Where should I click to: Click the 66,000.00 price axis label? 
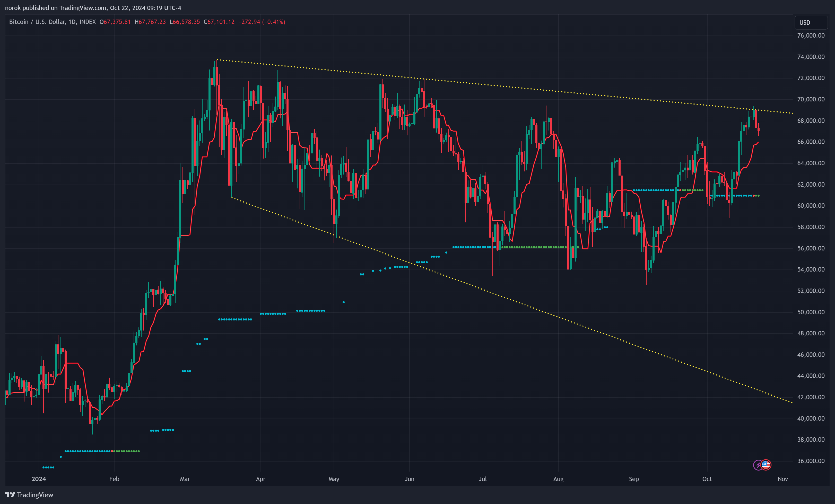(811, 142)
